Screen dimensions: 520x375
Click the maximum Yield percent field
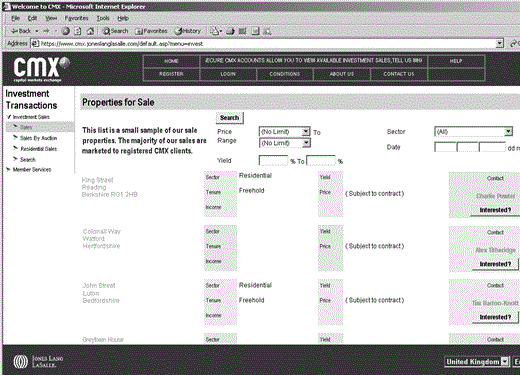(x=321, y=160)
